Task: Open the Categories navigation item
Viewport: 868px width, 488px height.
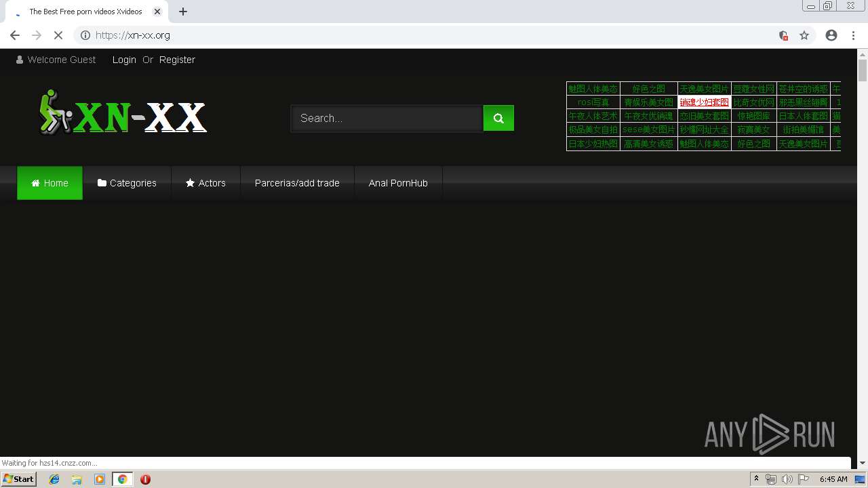Action: pyautogui.click(x=127, y=183)
